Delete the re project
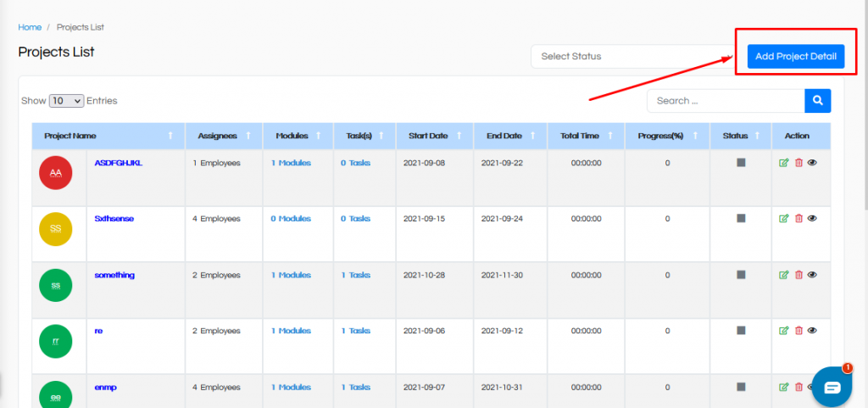Screen dimensions: 868x408 [798, 331]
